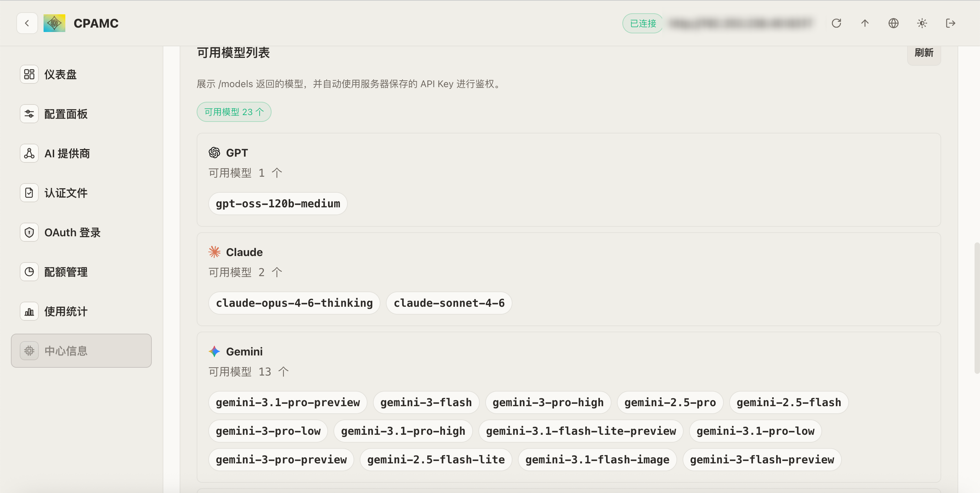
Task: Click the upward arrow header icon
Action: pos(865,23)
